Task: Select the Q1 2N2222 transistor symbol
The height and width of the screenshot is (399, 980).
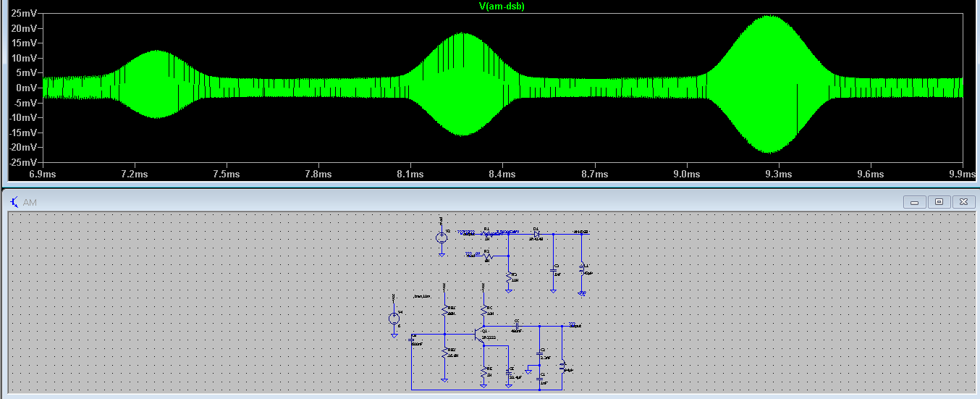Action: coord(480,334)
